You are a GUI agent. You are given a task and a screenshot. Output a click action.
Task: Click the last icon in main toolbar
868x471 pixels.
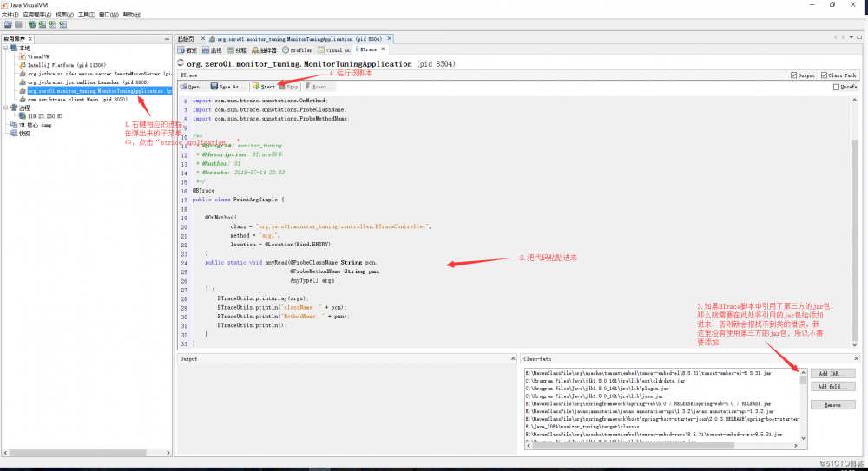[63, 24]
